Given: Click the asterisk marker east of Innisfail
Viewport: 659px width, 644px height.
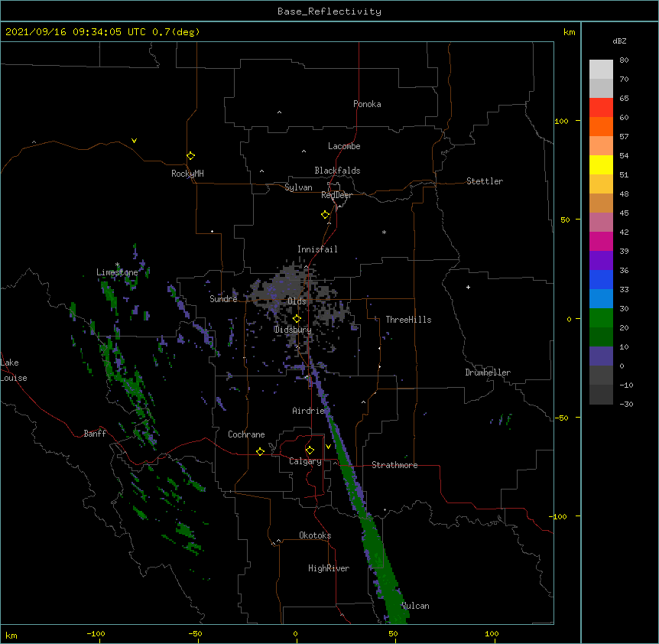Looking at the screenshot, I should 384,232.
